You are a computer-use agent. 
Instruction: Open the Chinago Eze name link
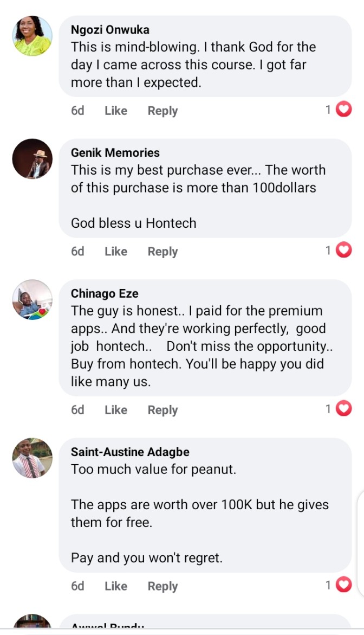point(105,294)
